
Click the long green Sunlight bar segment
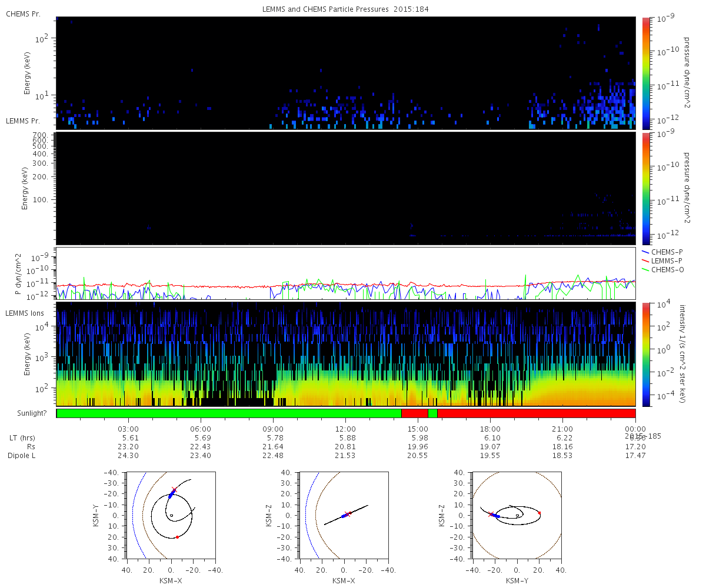[x=229, y=413]
